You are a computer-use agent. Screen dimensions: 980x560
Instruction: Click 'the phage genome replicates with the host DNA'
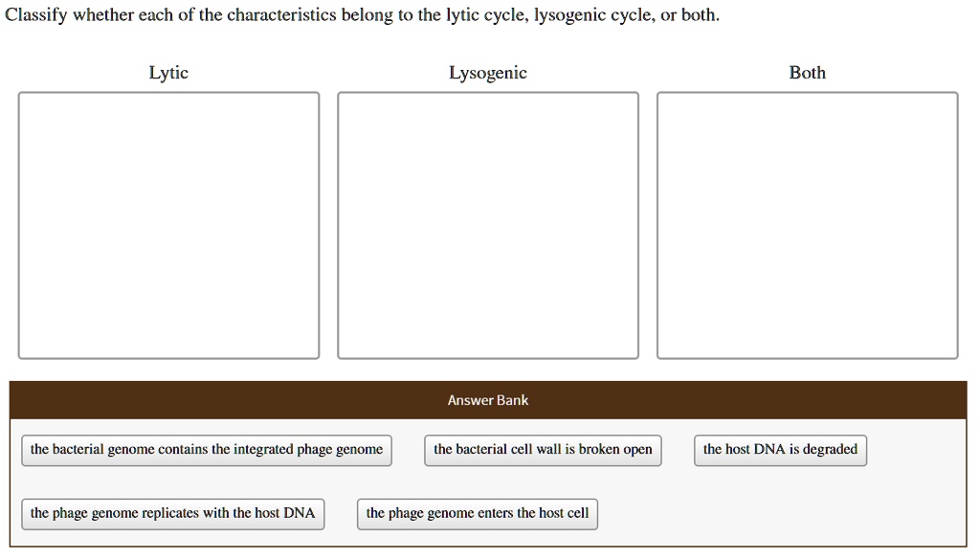pos(172,513)
